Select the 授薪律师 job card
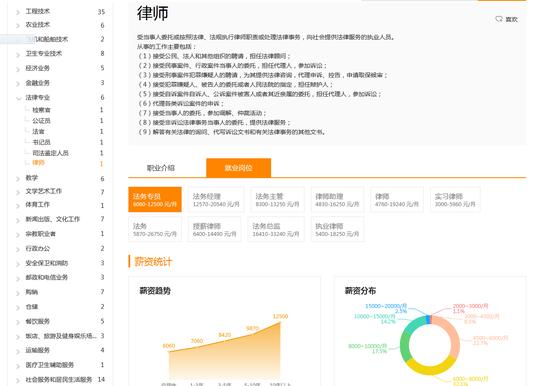550x386 pixels. click(x=214, y=229)
